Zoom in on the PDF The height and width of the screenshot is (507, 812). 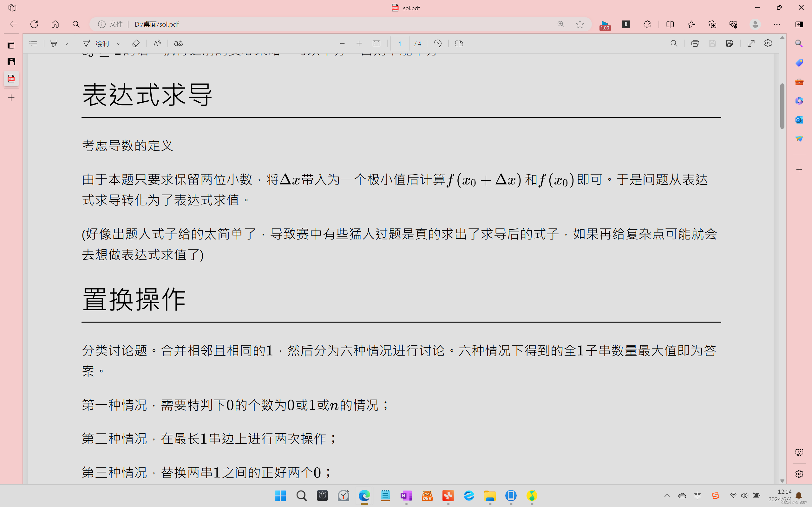pyautogui.click(x=359, y=43)
